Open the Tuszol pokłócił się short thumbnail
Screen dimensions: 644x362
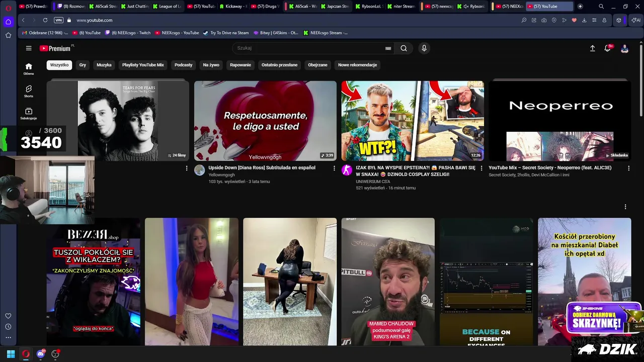94,282
